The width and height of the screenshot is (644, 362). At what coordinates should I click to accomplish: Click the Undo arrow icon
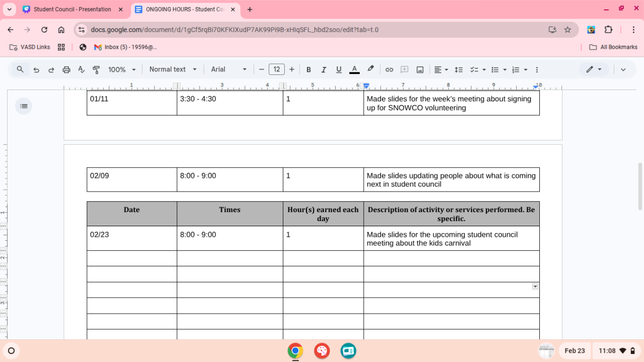pyautogui.click(x=36, y=70)
